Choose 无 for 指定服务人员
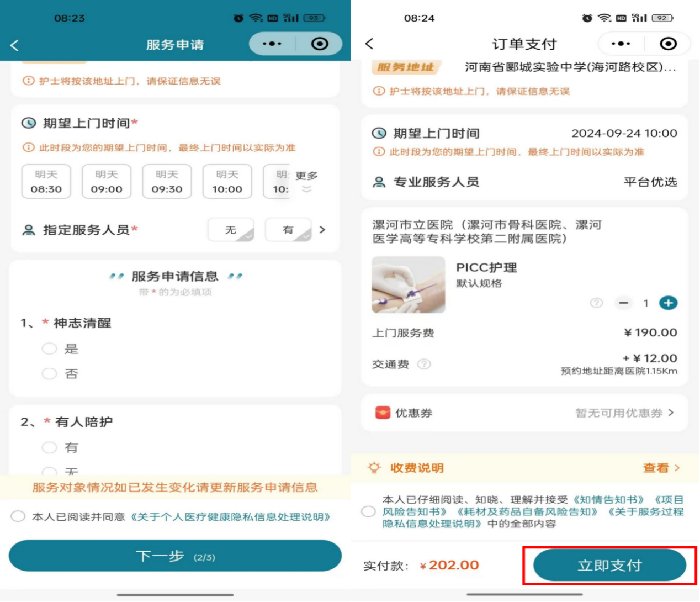This screenshot has width=700, height=602. [231, 230]
